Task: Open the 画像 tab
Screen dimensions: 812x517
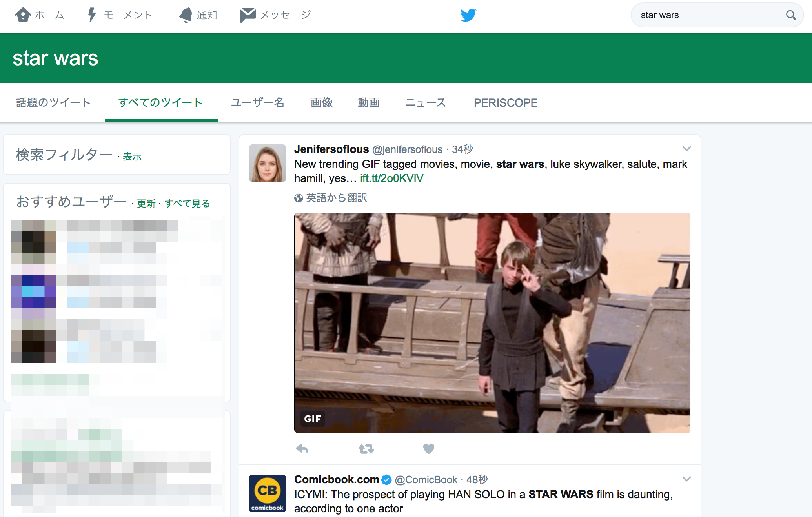Action: pyautogui.click(x=322, y=103)
